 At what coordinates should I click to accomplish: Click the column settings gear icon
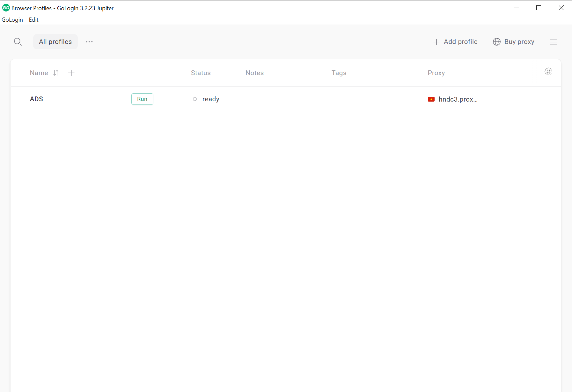pos(548,71)
